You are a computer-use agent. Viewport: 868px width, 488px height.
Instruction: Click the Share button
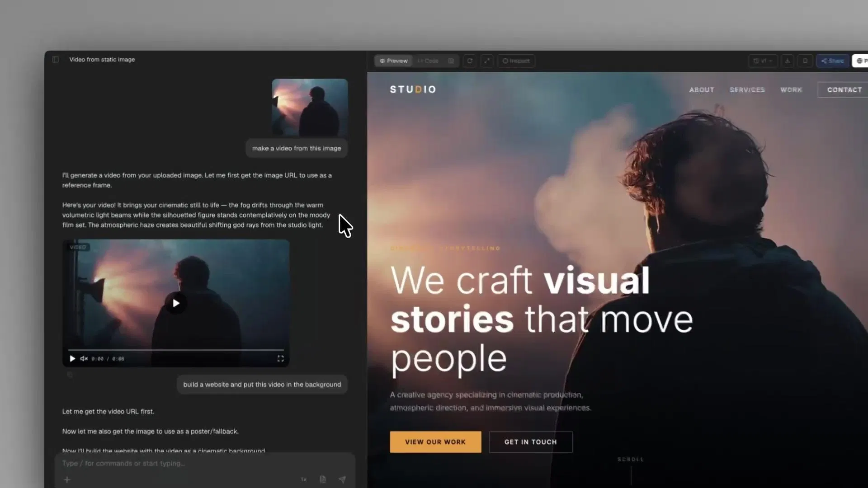click(833, 61)
